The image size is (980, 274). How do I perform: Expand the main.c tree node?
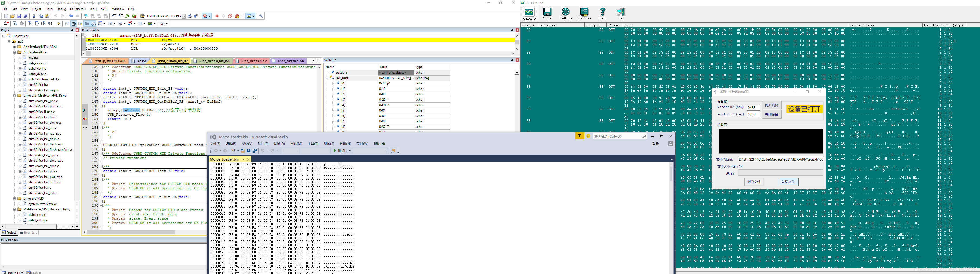click(20, 58)
